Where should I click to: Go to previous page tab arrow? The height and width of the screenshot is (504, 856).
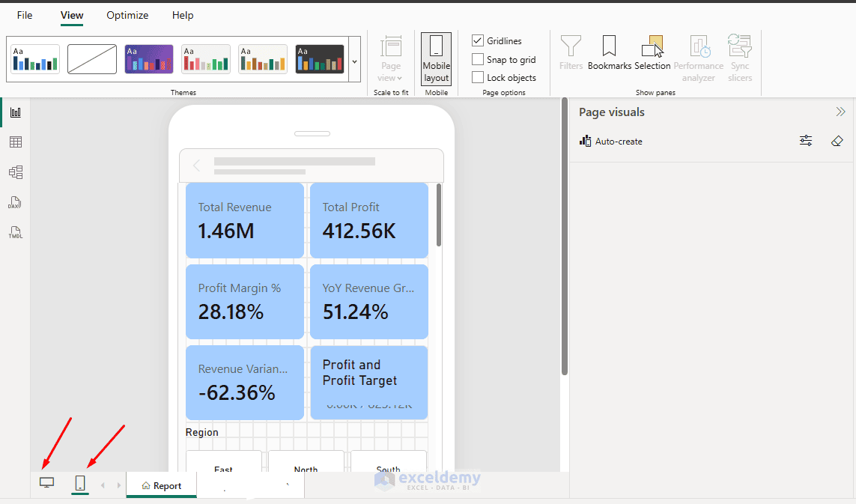[x=103, y=485]
